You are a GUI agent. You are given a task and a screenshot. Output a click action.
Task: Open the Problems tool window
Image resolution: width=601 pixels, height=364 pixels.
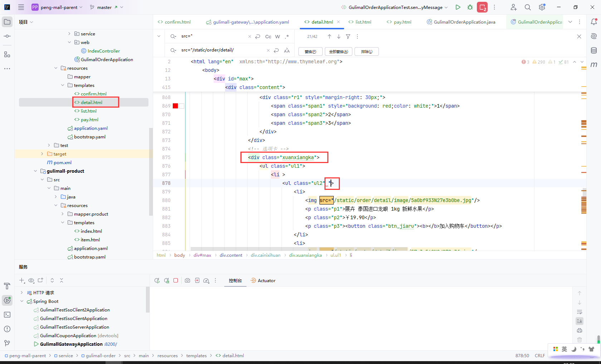coord(7,329)
